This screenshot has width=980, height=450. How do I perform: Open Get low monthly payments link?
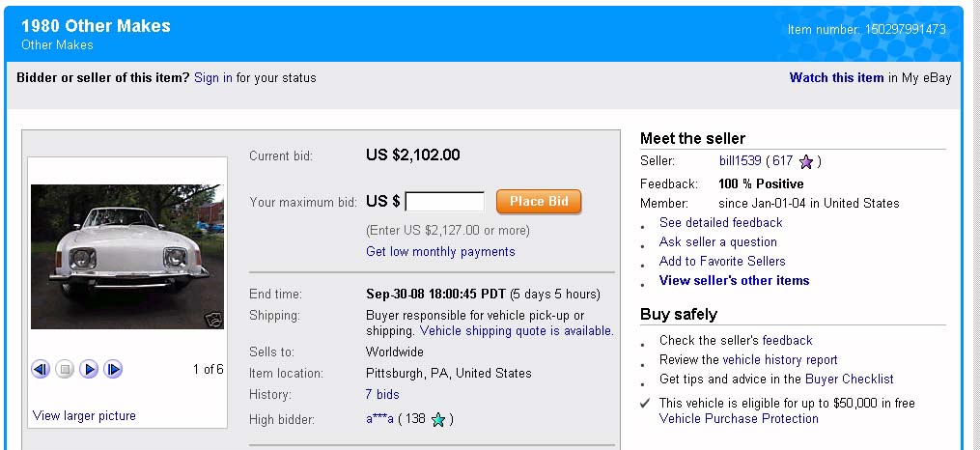440,251
